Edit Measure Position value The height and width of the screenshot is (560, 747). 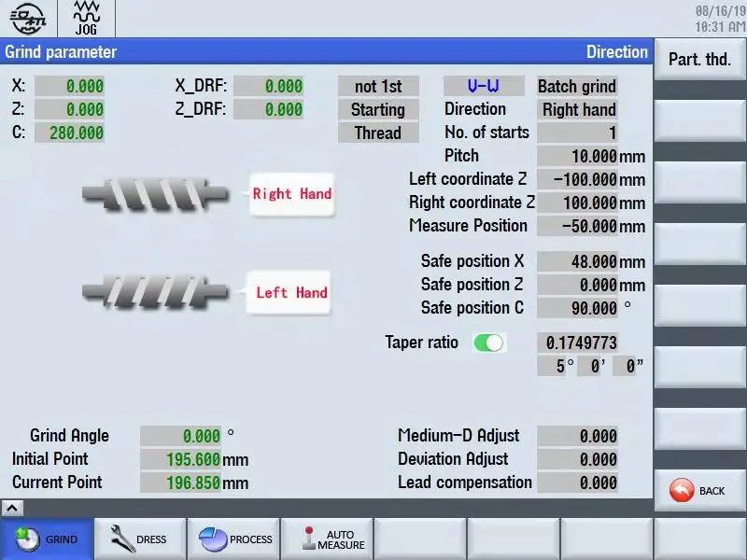pyautogui.click(x=577, y=226)
